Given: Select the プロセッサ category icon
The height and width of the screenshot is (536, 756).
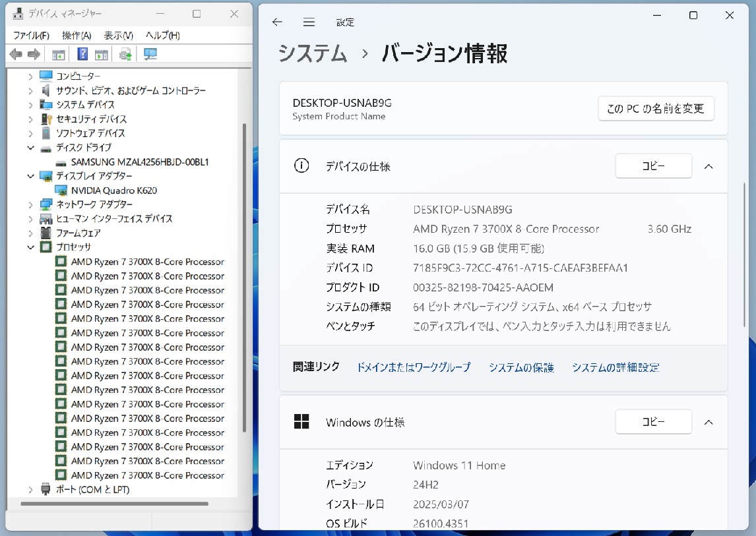Looking at the screenshot, I should point(46,247).
